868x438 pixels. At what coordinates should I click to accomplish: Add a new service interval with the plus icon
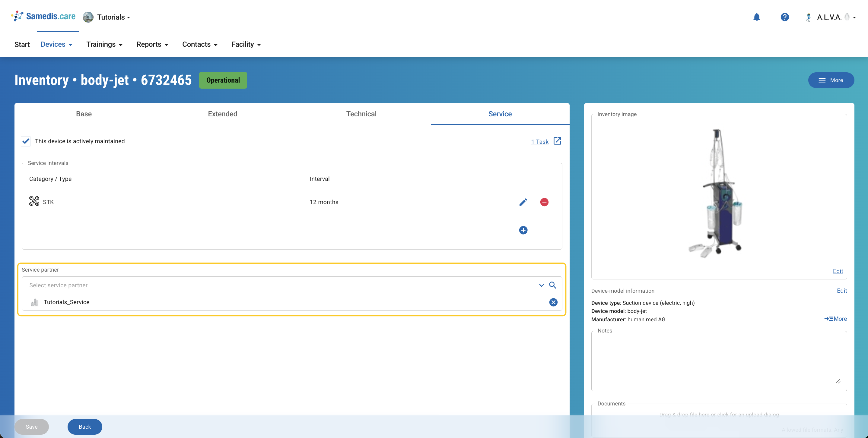coord(523,230)
